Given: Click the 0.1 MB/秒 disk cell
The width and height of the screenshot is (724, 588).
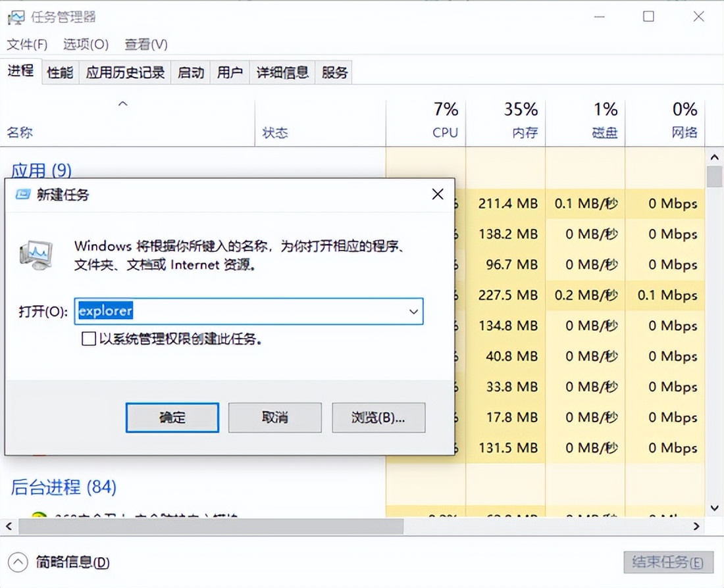Looking at the screenshot, I should coord(586,203).
